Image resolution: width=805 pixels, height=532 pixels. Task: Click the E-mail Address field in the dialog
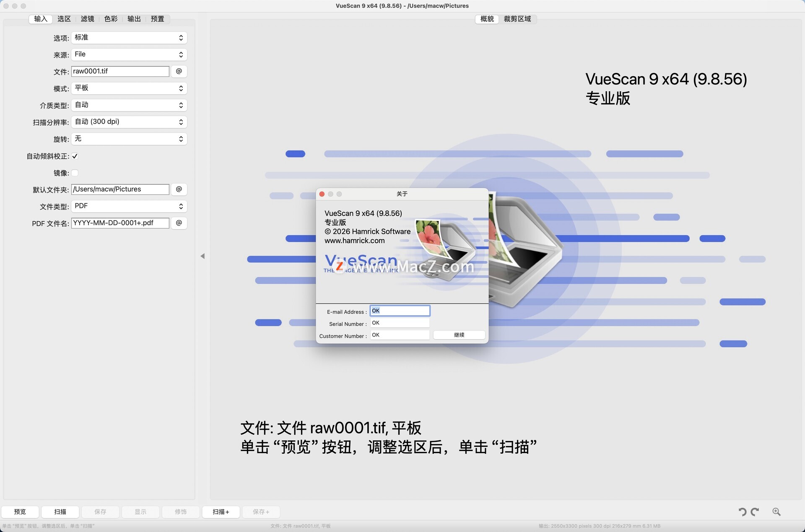pyautogui.click(x=400, y=311)
